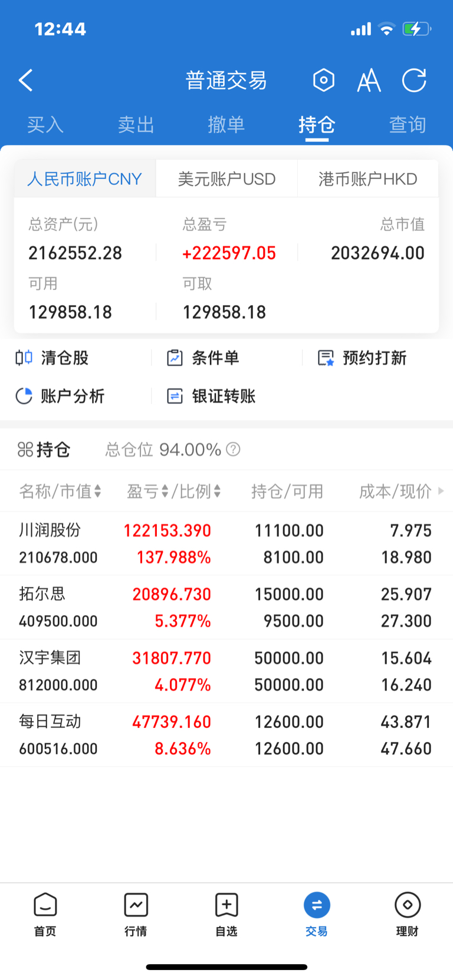Tap the 账户分析 pie chart icon

pos(24,396)
